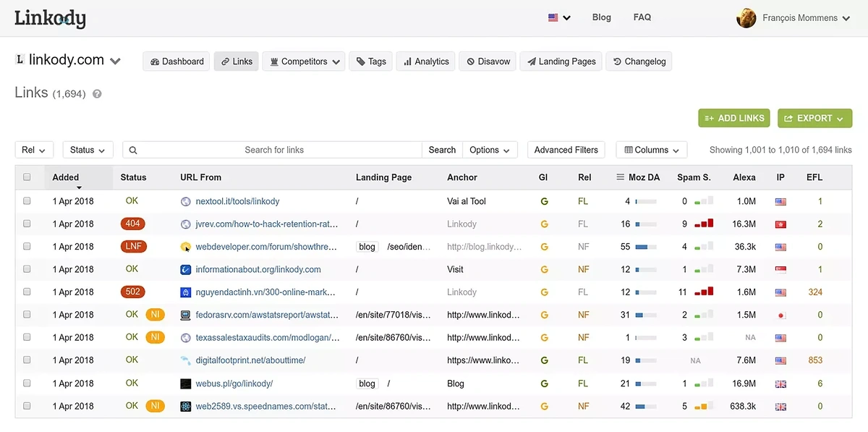
Task: Open the language flag selector
Action: [x=559, y=17]
